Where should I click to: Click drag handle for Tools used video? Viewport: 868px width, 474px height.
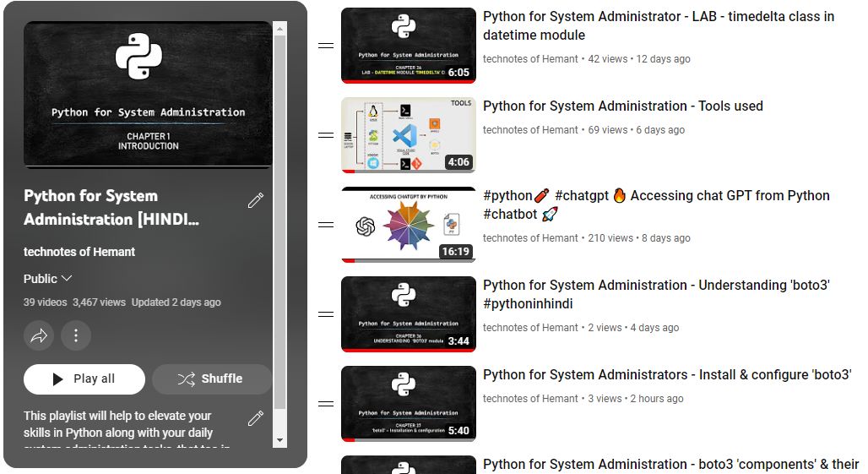326,135
